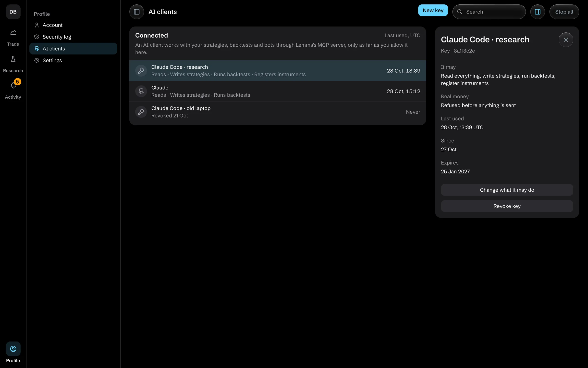Click the shield icon beside Security log

(37, 37)
